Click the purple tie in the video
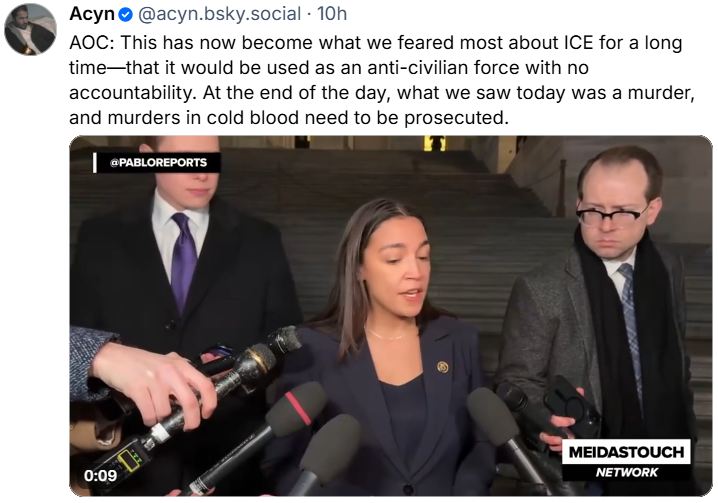The image size is (718, 503). [x=183, y=262]
